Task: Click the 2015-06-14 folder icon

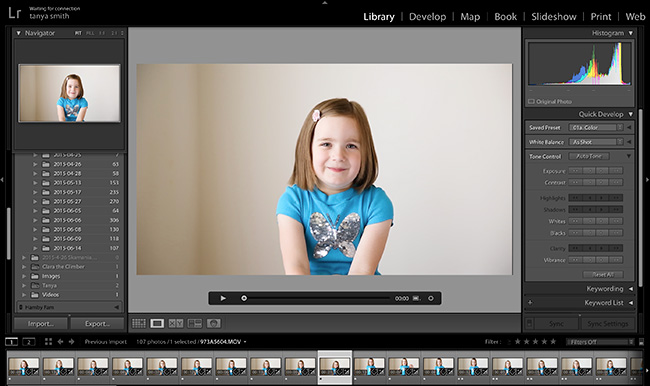Action: coord(46,248)
